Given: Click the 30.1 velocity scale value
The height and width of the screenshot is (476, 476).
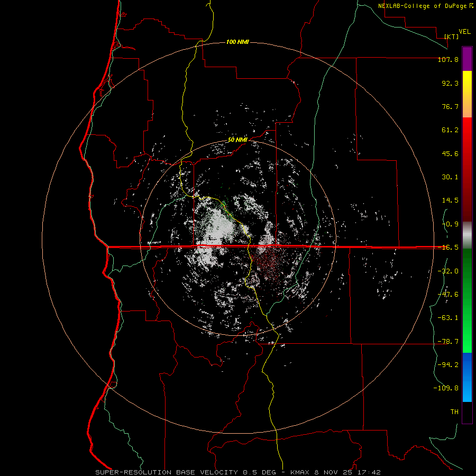Looking at the screenshot, I should [x=450, y=177].
